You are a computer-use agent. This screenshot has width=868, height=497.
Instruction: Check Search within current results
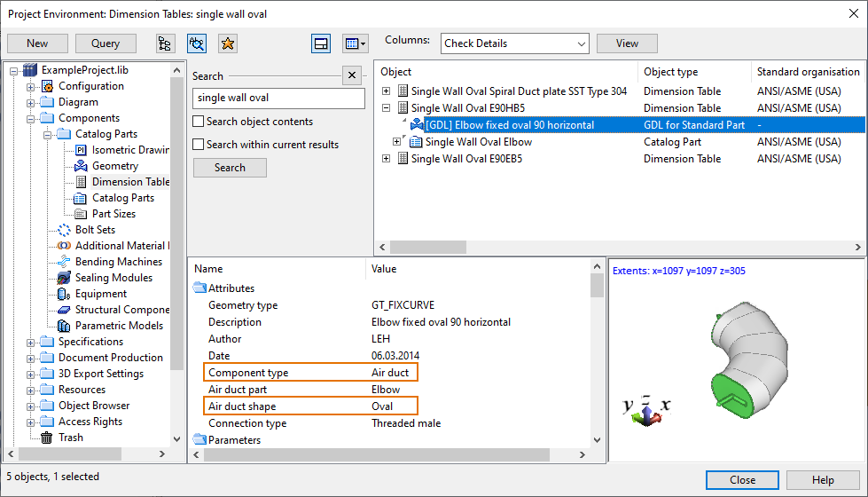pos(199,145)
